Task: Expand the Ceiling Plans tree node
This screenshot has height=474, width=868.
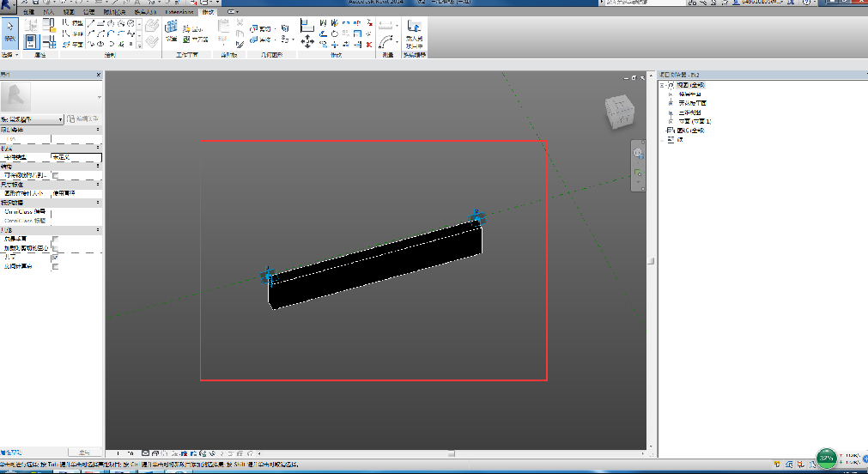Action: (x=671, y=103)
